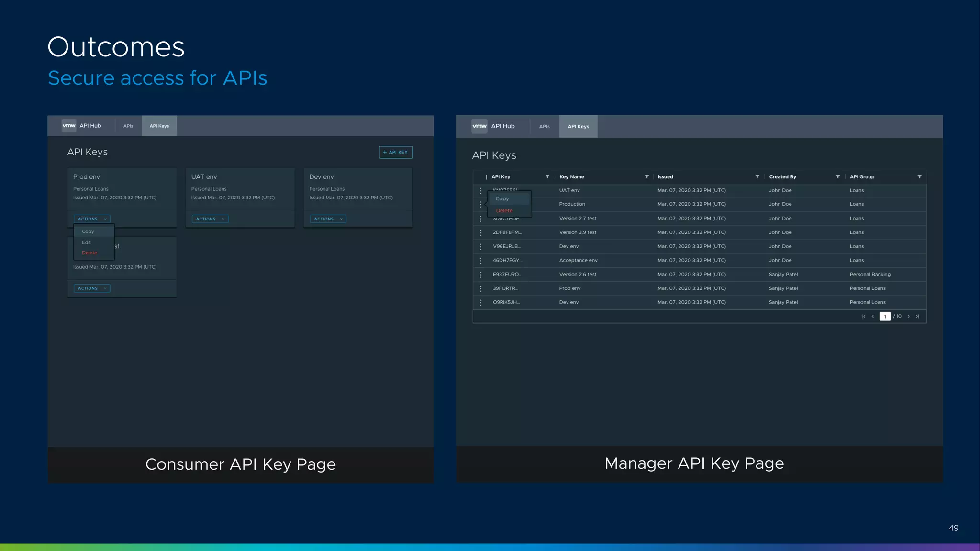980x551 pixels.
Task: Click the V96EJRLB key cell
Action: click(x=507, y=246)
